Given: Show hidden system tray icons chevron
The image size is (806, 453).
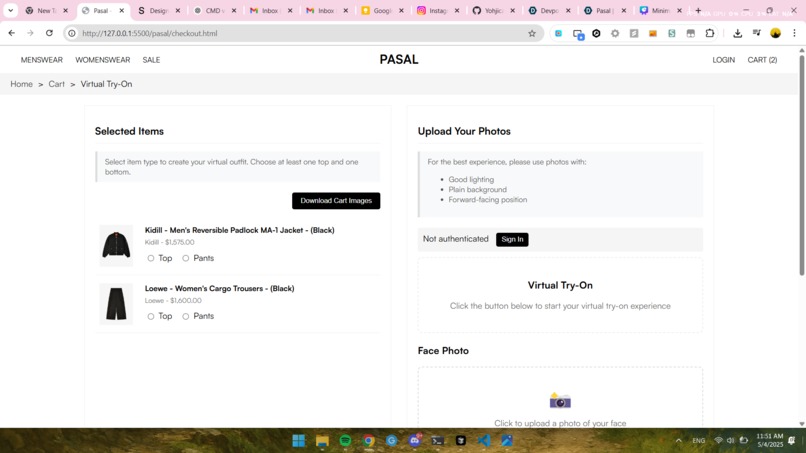Looking at the screenshot, I should coord(679,441).
